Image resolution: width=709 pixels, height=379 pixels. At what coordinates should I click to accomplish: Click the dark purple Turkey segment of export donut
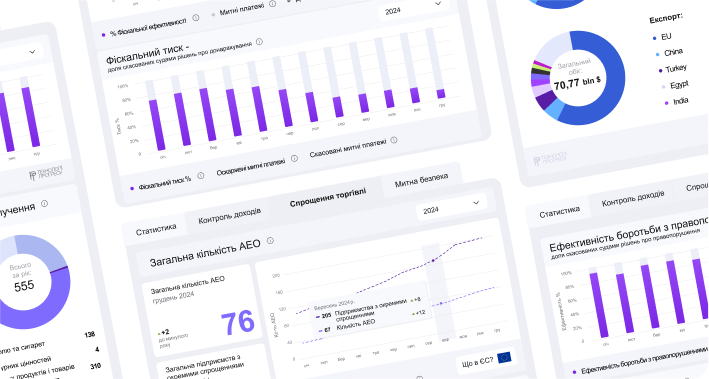pyautogui.click(x=547, y=100)
